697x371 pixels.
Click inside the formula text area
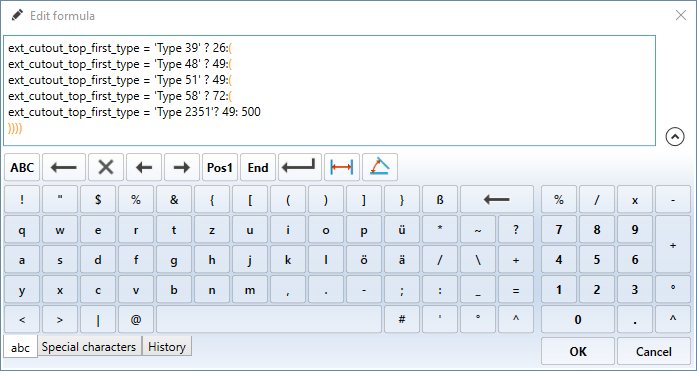(329, 91)
